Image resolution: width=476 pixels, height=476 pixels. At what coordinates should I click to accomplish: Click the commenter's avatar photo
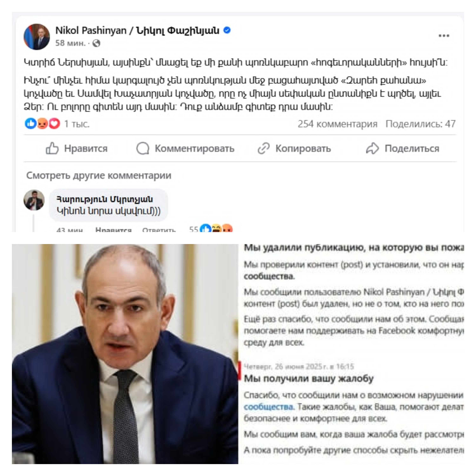pyautogui.click(x=34, y=200)
